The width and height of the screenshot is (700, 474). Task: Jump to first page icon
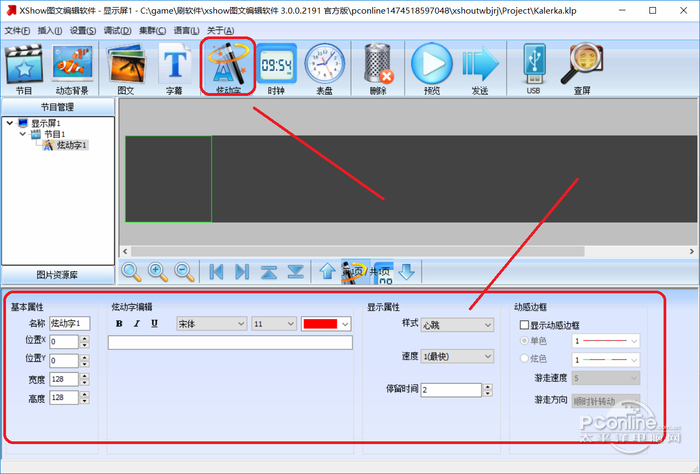pyautogui.click(x=217, y=271)
